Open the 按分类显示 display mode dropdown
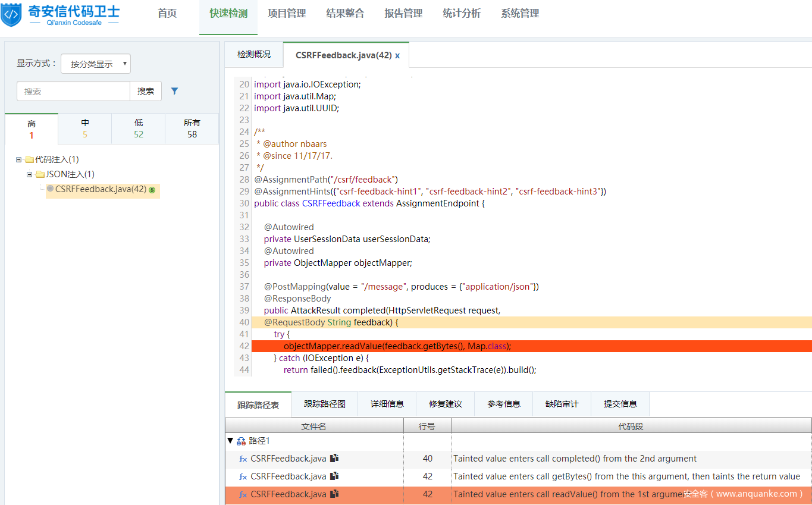This screenshot has width=812, height=505. coord(96,64)
